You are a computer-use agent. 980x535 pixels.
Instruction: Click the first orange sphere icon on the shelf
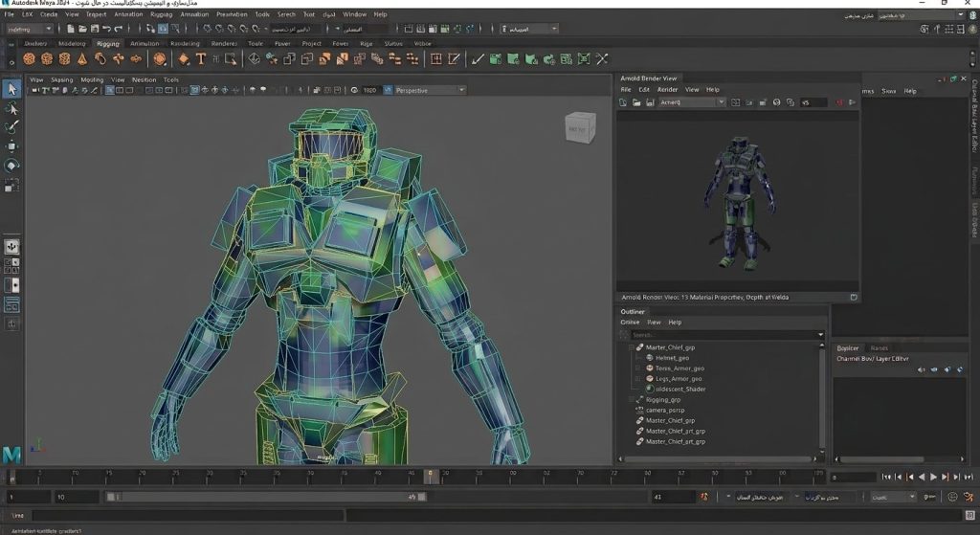(x=29, y=58)
